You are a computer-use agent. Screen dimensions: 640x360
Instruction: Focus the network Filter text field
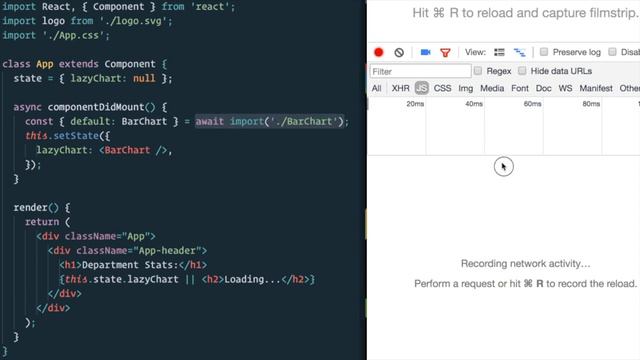coord(420,71)
